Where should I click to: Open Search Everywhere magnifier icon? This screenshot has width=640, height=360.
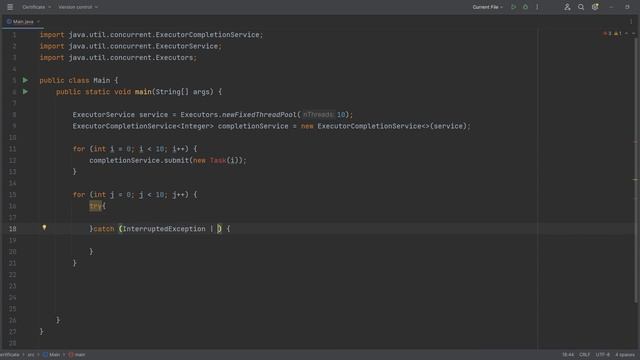pos(581,7)
